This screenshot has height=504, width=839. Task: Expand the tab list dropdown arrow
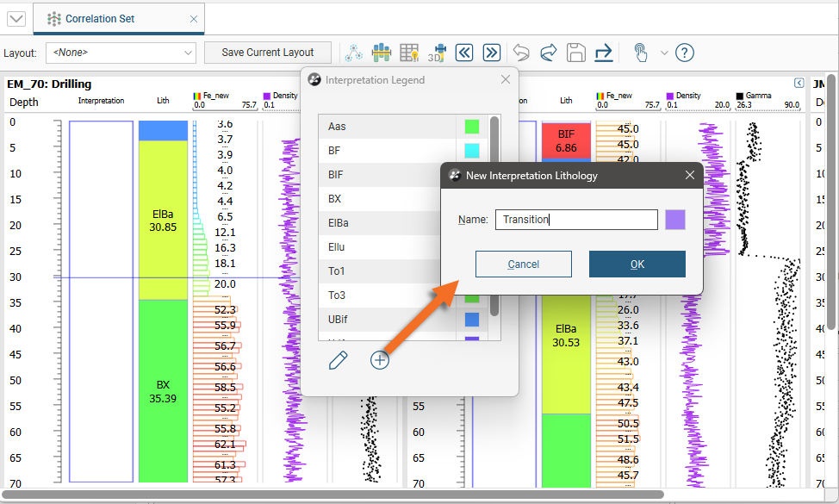(x=16, y=18)
